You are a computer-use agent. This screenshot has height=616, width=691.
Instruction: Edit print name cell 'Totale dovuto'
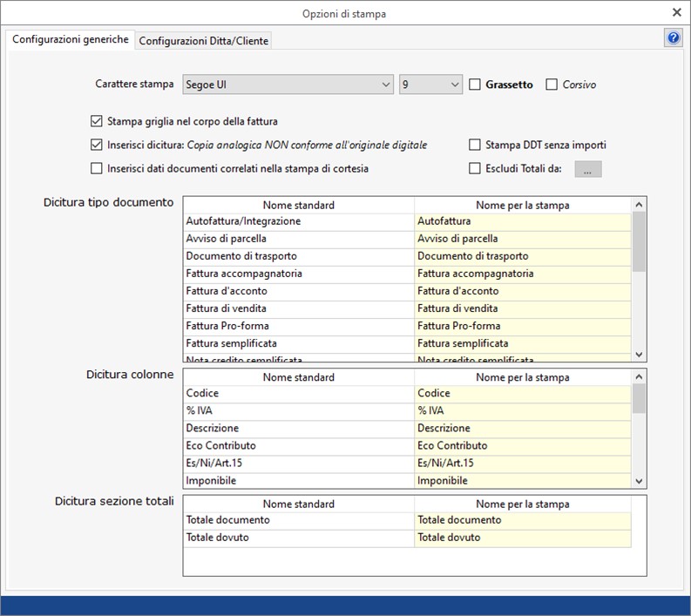(523, 538)
